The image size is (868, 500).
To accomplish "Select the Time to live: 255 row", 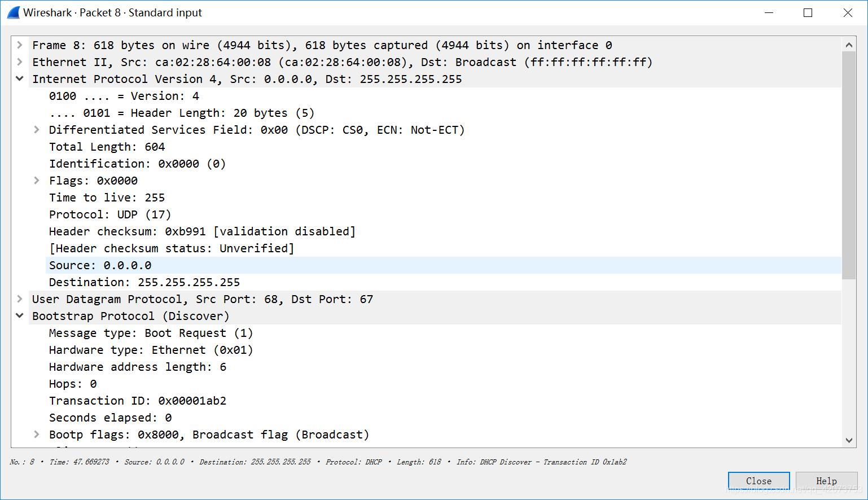I will pos(443,198).
